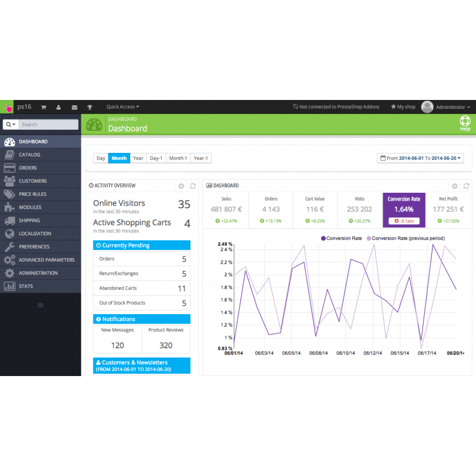
Task: Click inside the search input field
Action: [x=48, y=124]
